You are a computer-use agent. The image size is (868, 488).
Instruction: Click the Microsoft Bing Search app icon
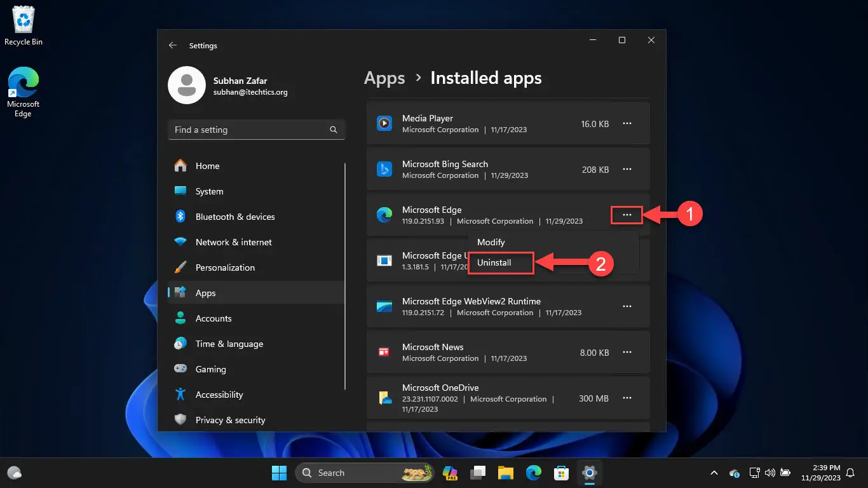click(x=384, y=169)
